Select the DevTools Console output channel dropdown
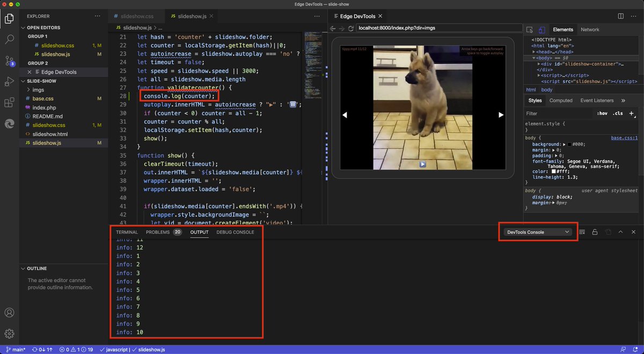 (x=538, y=232)
